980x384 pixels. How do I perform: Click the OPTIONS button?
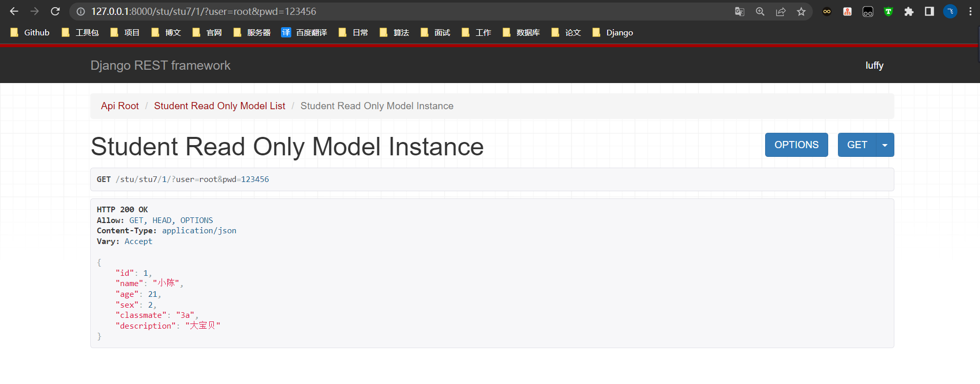(x=796, y=145)
